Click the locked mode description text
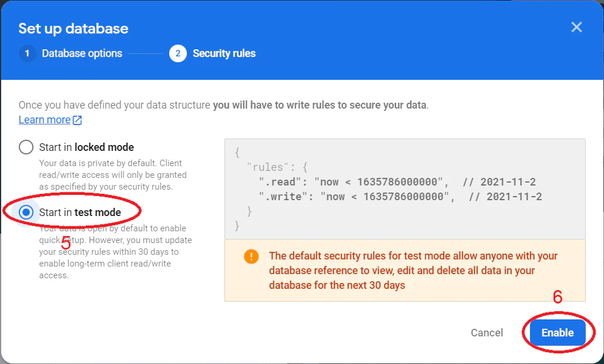The height and width of the screenshot is (364, 604). 113,175
